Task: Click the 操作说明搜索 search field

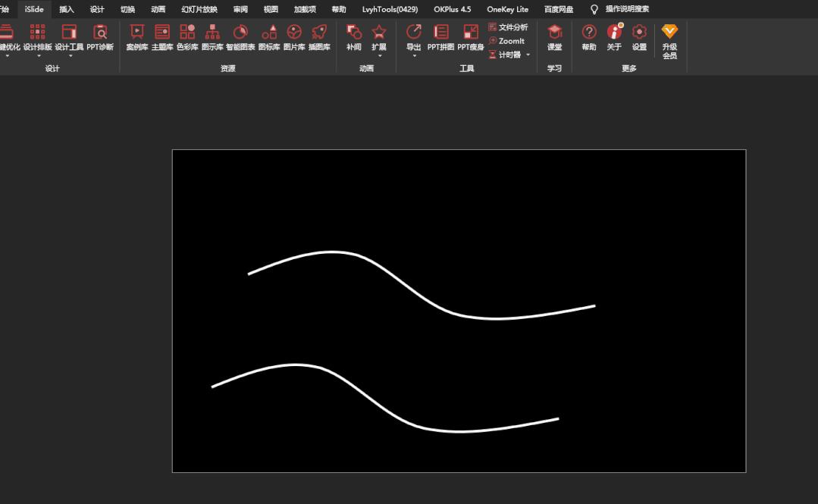Action: click(x=627, y=9)
